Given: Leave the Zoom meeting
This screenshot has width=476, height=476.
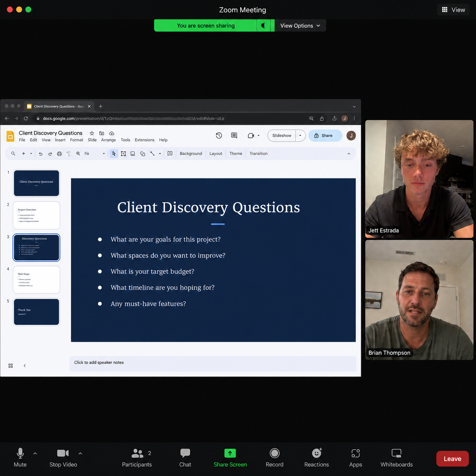Looking at the screenshot, I should [452, 459].
